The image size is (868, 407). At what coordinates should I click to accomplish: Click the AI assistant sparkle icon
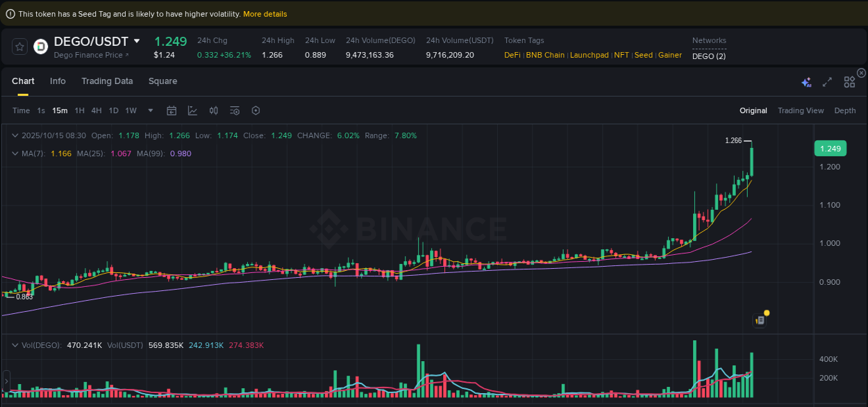(x=806, y=81)
